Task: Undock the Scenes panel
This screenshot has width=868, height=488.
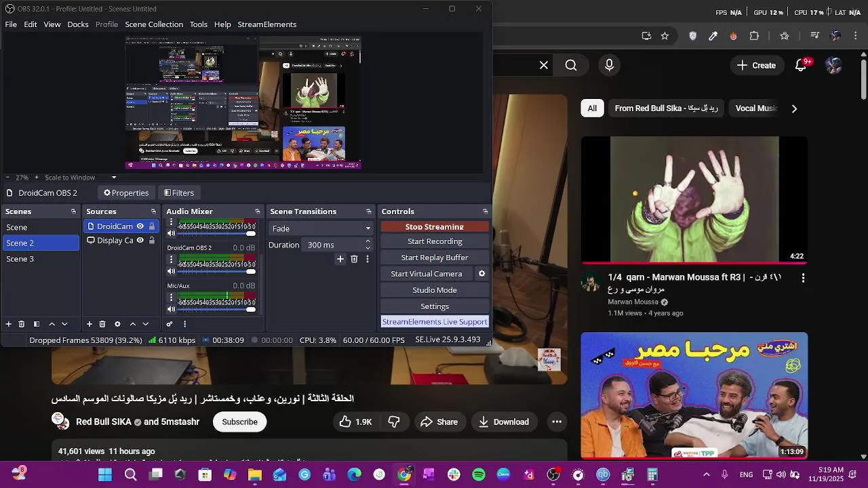Action: [x=74, y=211]
